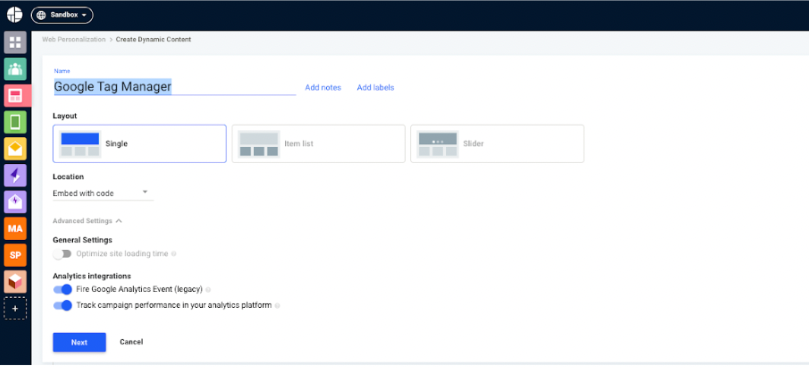This screenshot has height=368, width=809.
Task: Click the Add labels link
Action: pos(376,88)
